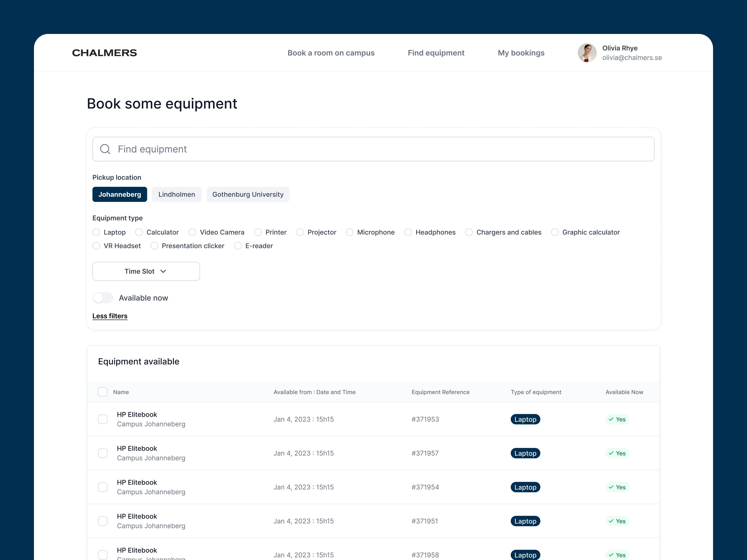Choose Presentation clicker radio option
Screen dimensions: 747x560
pyautogui.click(x=154, y=246)
